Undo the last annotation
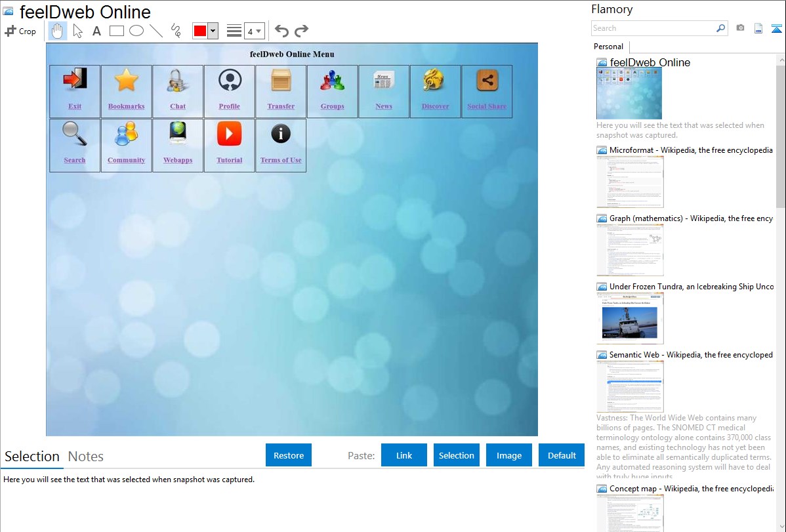Screen dimensions: 786x532 281,31
